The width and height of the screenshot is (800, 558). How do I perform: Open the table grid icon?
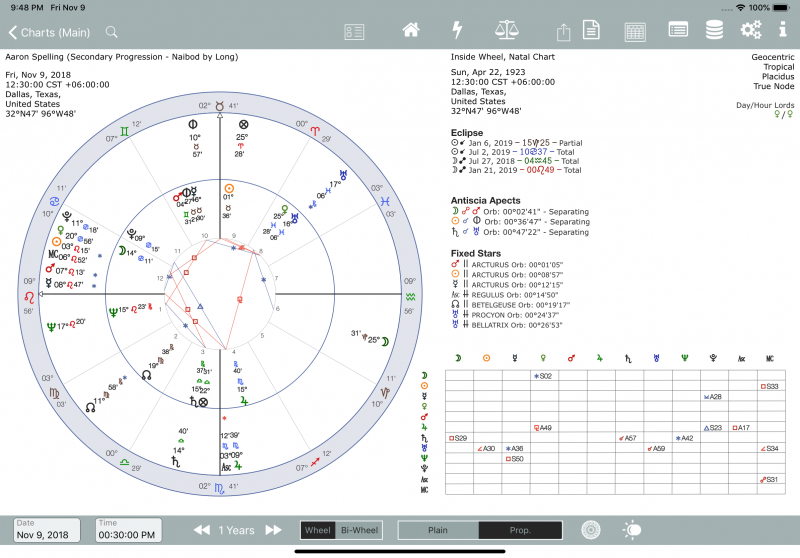click(635, 32)
